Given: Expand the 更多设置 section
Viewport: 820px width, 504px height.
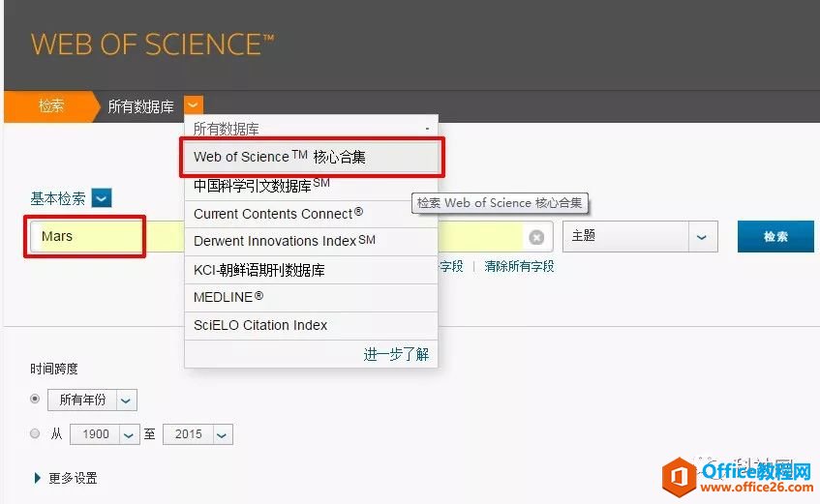Looking at the screenshot, I should [66, 478].
